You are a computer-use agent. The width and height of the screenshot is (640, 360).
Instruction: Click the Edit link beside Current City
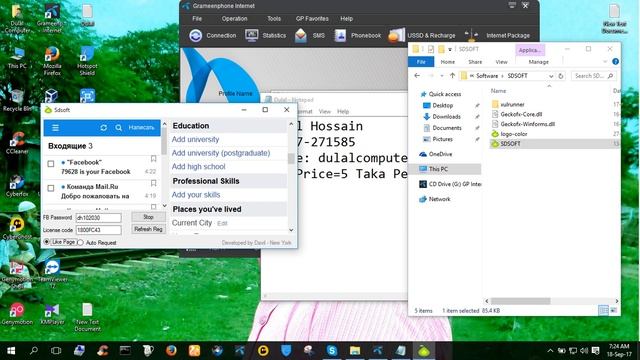tap(222, 224)
